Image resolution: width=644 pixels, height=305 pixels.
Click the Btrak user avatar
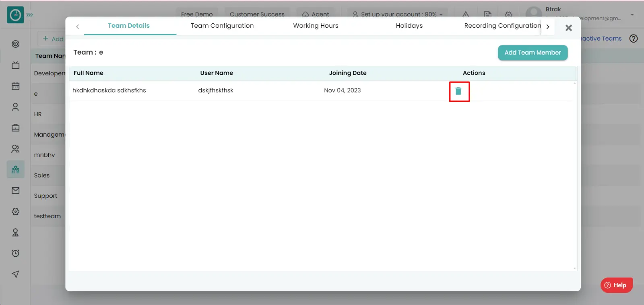[534, 13]
